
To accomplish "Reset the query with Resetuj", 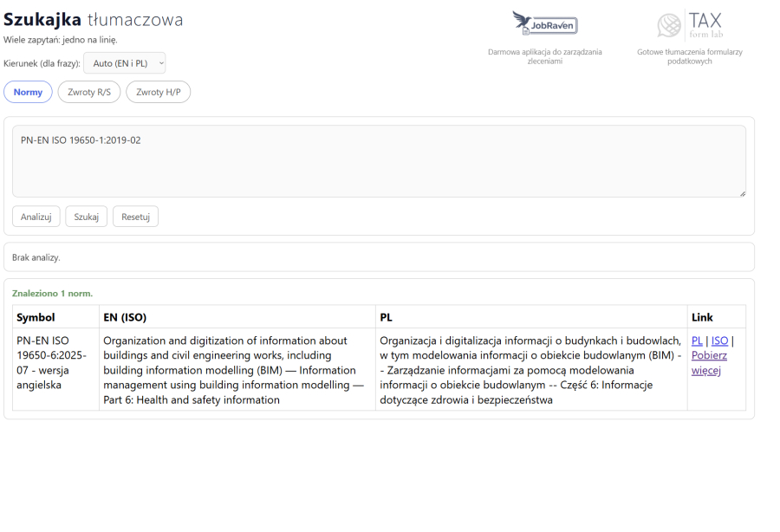I will 135,217.
